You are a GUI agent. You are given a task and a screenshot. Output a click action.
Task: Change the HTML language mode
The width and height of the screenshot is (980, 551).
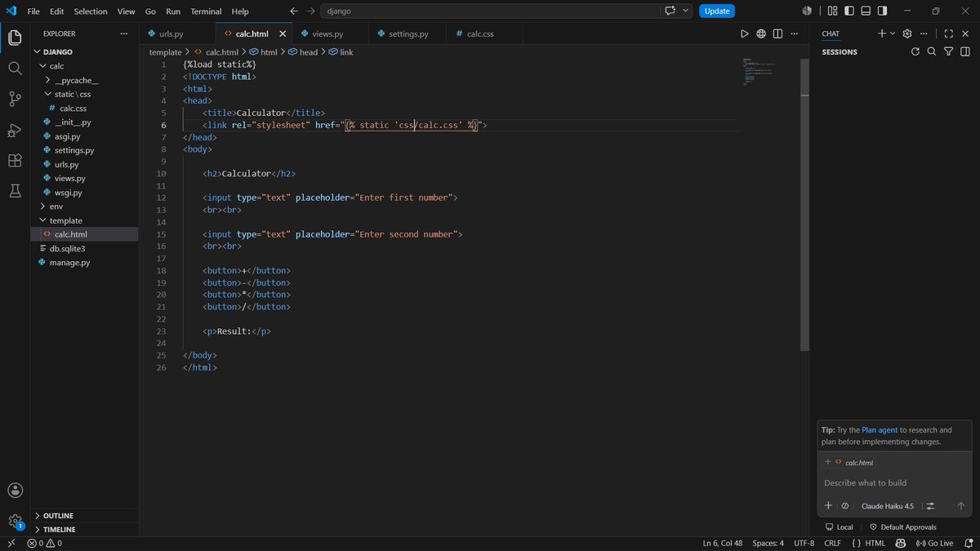click(875, 543)
